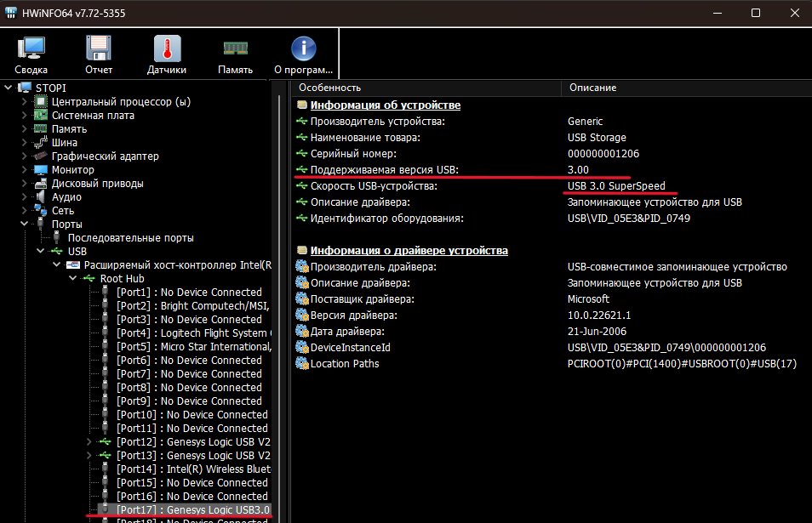This screenshot has width=812, height=523.
Task: Click the PCIROOT Location Paths value
Action: (682, 364)
